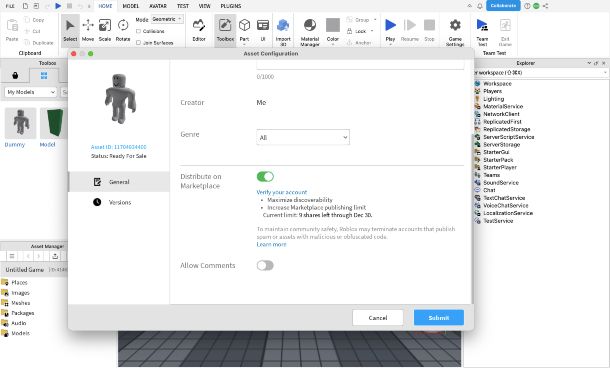The height and width of the screenshot is (381, 610).
Task: Open the Images folder in Asset Manager
Action: (16, 293)
